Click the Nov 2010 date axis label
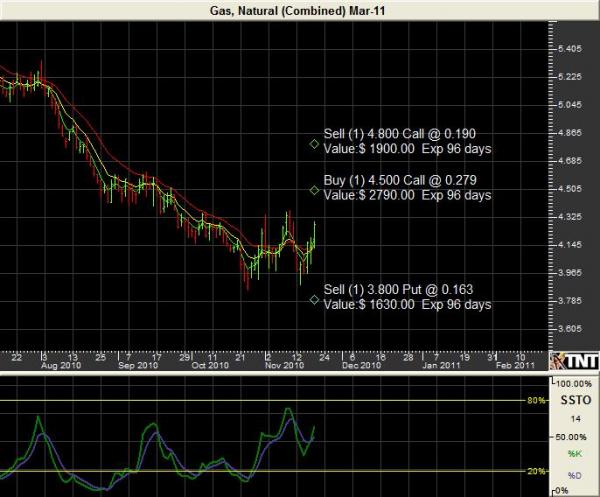The width and height of the screenshot is (600, 497). (x=285, y=365)
